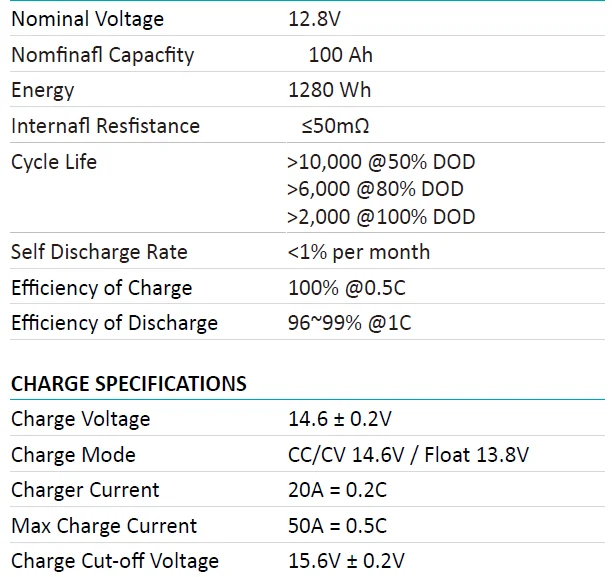Click the Cycle Life label
612x577 pixels.
click(x=54, y=162)
